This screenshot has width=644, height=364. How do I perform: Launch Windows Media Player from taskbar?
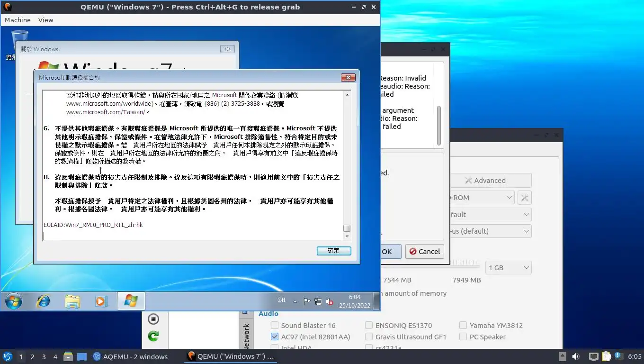coord(101,301)
